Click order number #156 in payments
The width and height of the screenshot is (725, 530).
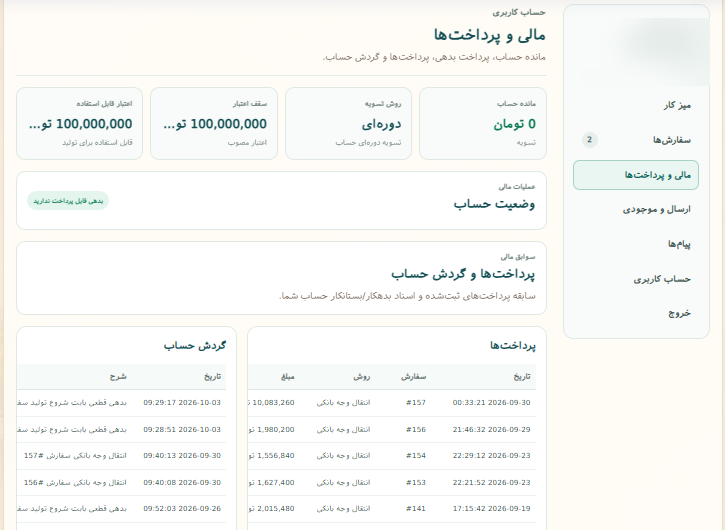[416, 429]
